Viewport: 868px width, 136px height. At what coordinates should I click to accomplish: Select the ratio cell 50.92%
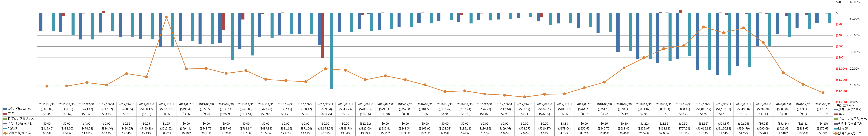(x=166, y=133)
